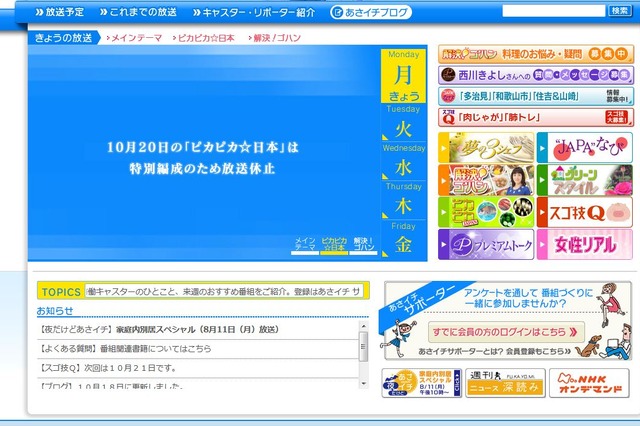640x426 pixels.
Task: Open 西川きよしさんへの質問メッセージ募集 banner
Action: pyautogui.click(x=536, y=75)
